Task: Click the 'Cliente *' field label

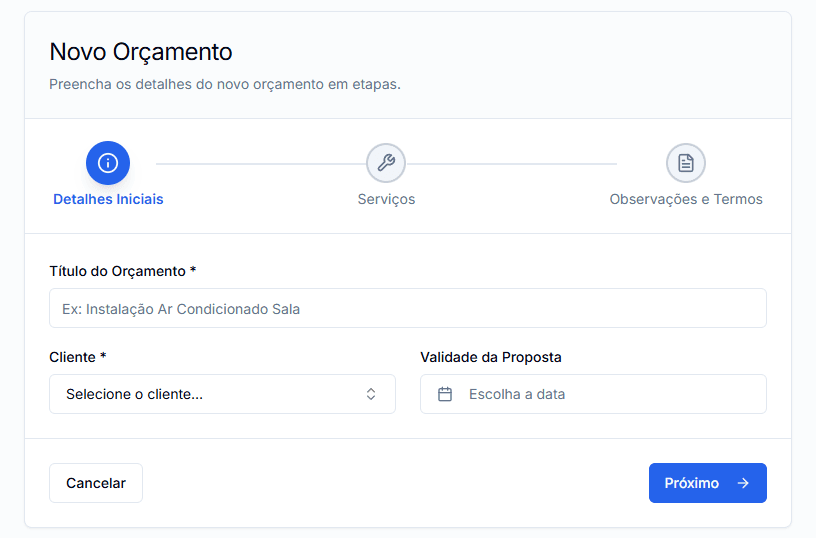Action: (x=77, y=357)
